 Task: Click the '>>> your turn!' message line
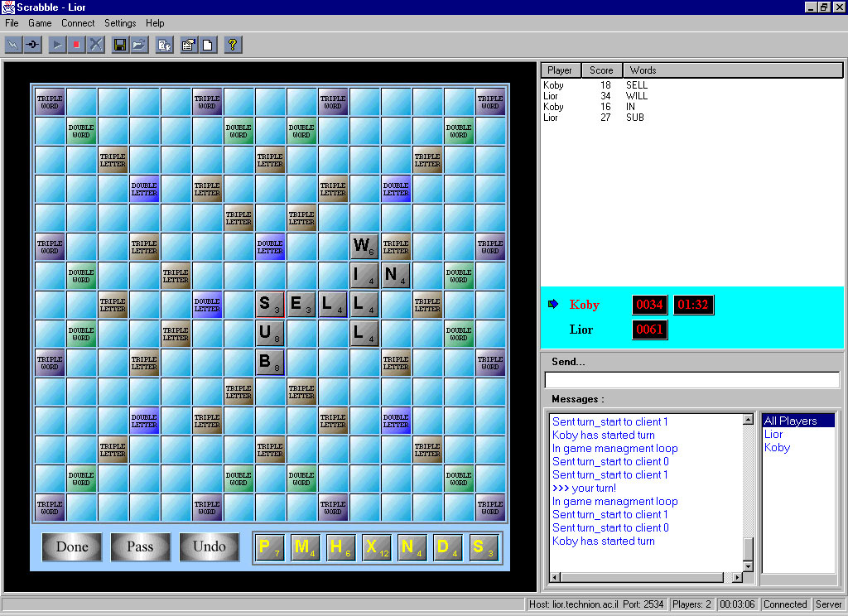point(584,488)
